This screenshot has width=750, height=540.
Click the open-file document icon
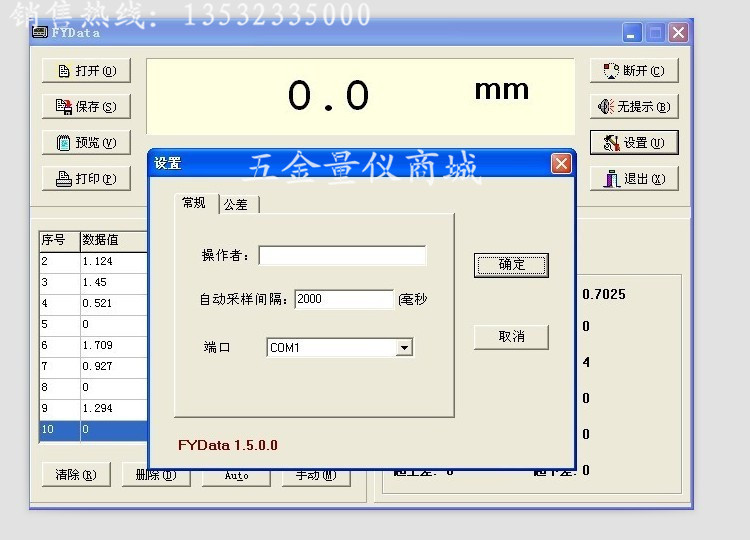[64, 71]
